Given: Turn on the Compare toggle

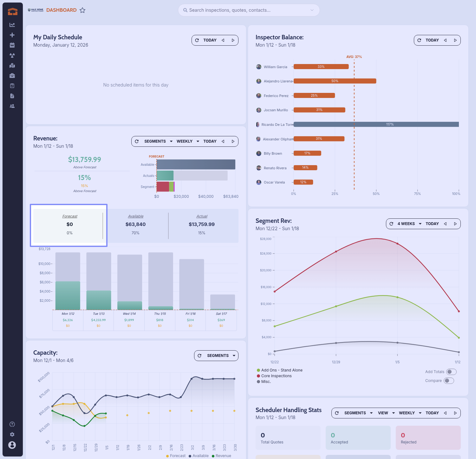Looking at the screenshot, I should (x=448, y=381).
